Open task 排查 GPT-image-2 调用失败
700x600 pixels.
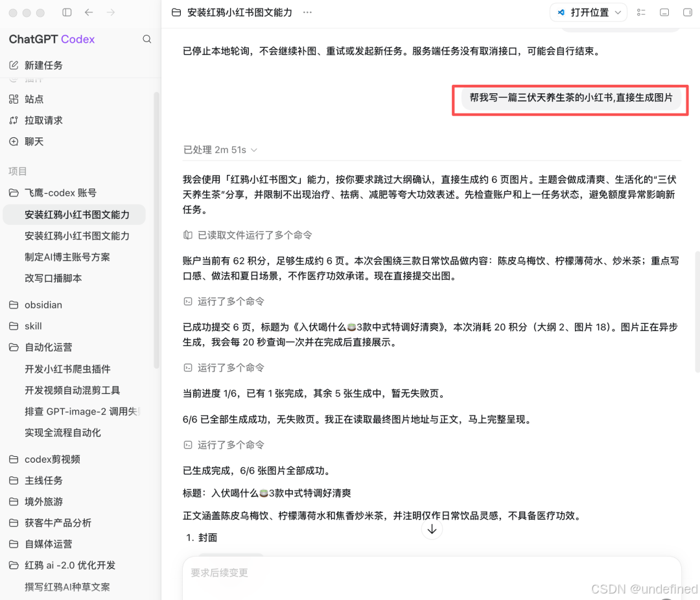click(82, 411)
